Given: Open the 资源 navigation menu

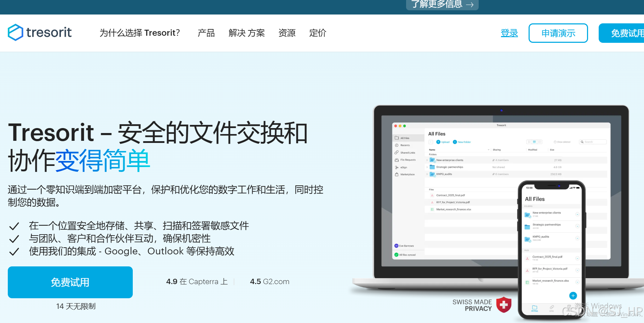Looking at the screenshot, I should (x=287, y=33).
